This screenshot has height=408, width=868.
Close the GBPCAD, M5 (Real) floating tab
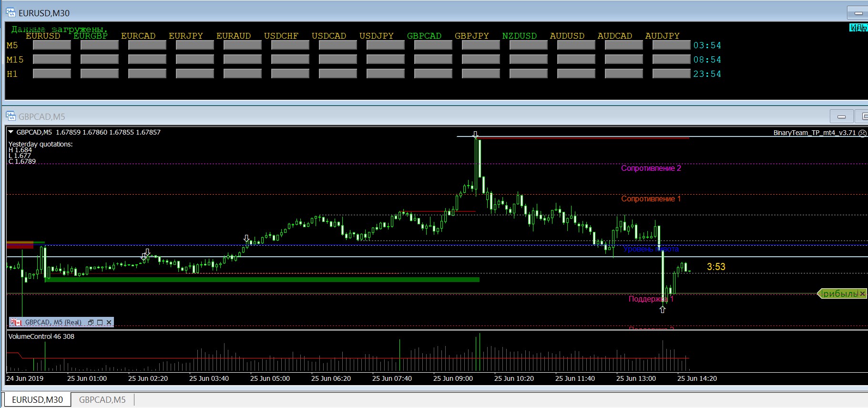tap(109, 323)
